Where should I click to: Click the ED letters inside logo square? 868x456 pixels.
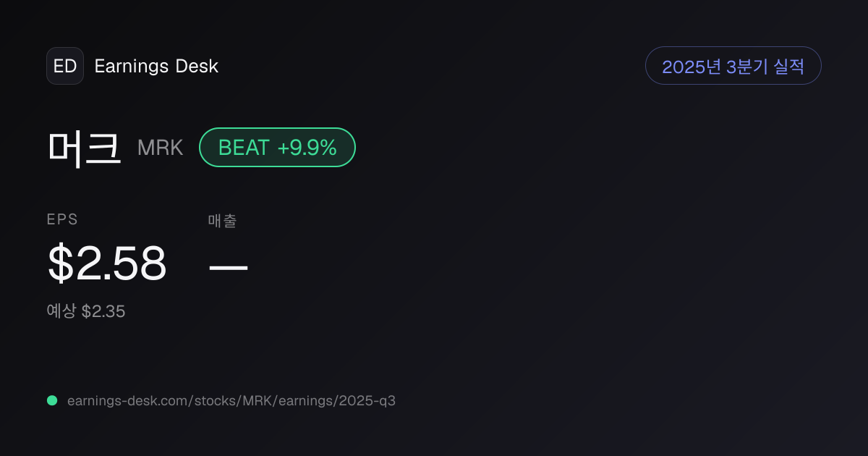[65, 66]
